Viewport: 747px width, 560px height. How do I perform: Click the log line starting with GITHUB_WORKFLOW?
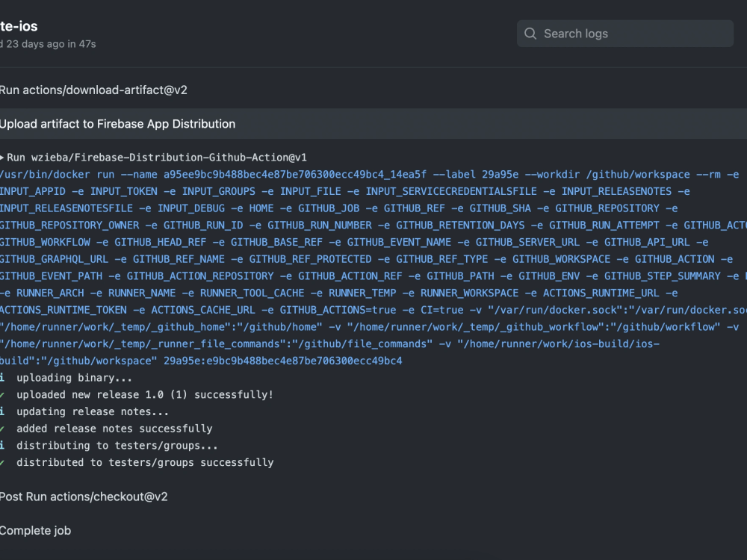354,242
